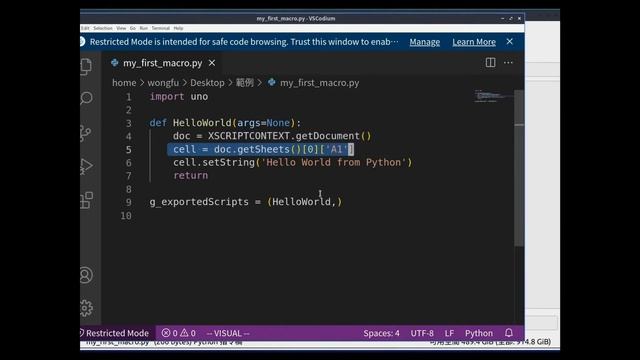Open the Selection menu
The image size is (640, 360).
103,28
